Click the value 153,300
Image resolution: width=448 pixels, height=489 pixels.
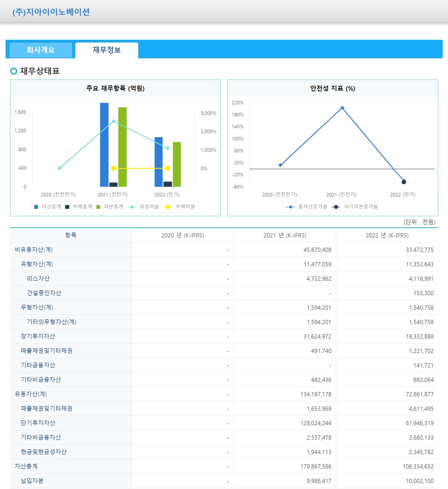pyautogui.click(x=423, y=293)
